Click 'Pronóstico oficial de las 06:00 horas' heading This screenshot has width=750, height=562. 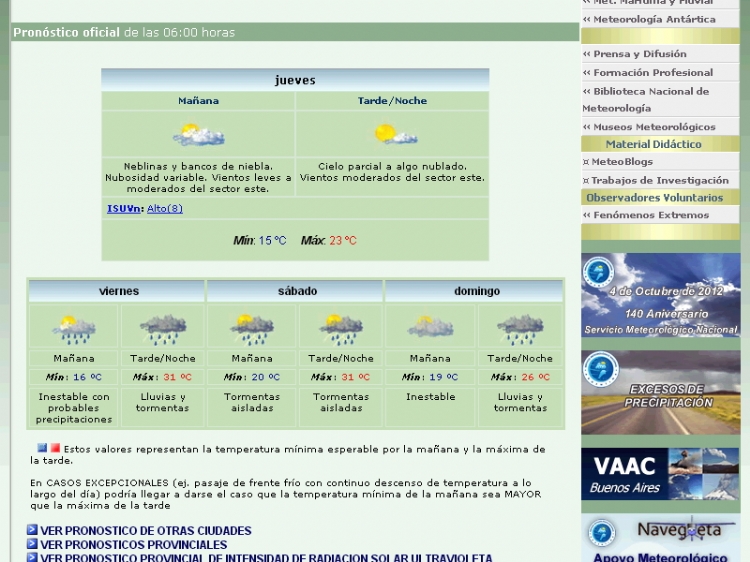tap(124, 33)
